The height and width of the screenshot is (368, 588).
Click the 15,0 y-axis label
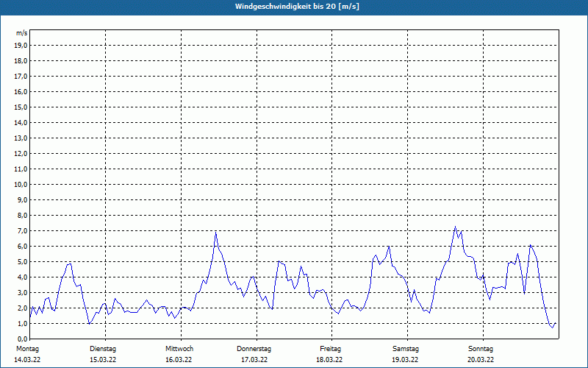21,107
